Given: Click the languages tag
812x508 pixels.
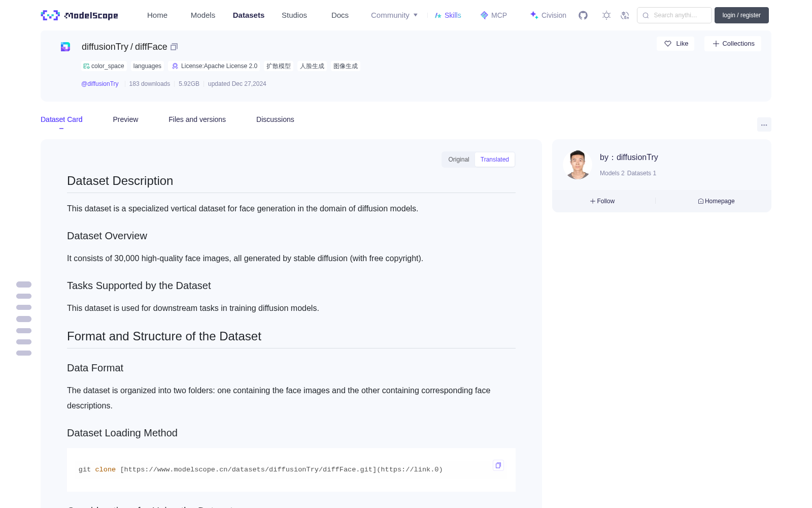Looking at the screenshot, I should pyautogui.click(x=147, y=66).
